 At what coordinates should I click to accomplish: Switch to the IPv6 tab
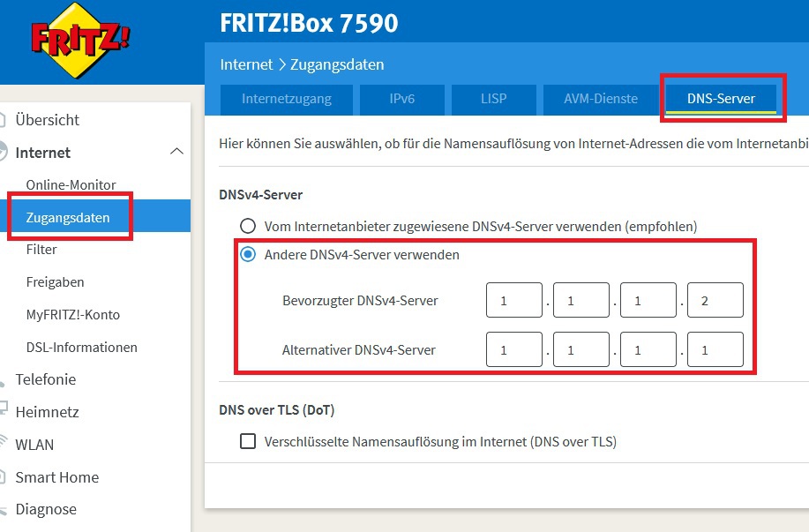pos(402,99)
